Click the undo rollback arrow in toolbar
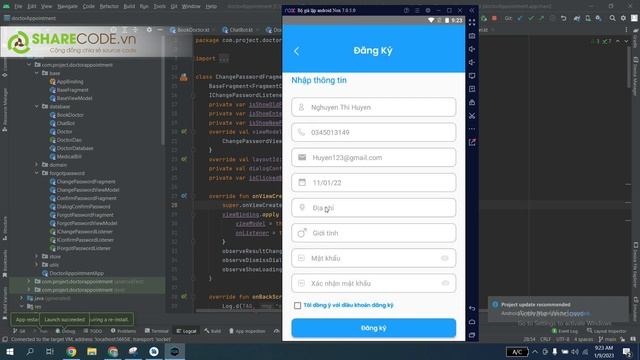This screenshot has width=640, height=360. click(x=564, y=18)
